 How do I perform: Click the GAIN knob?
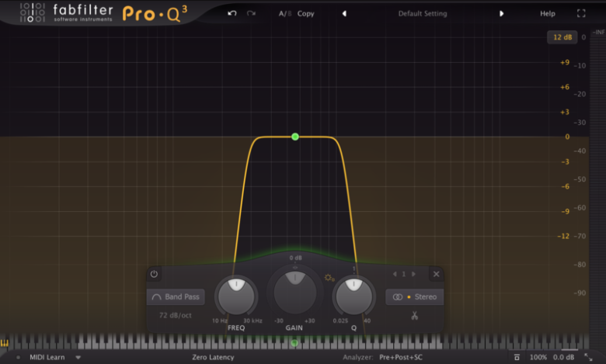coord(295,292)
